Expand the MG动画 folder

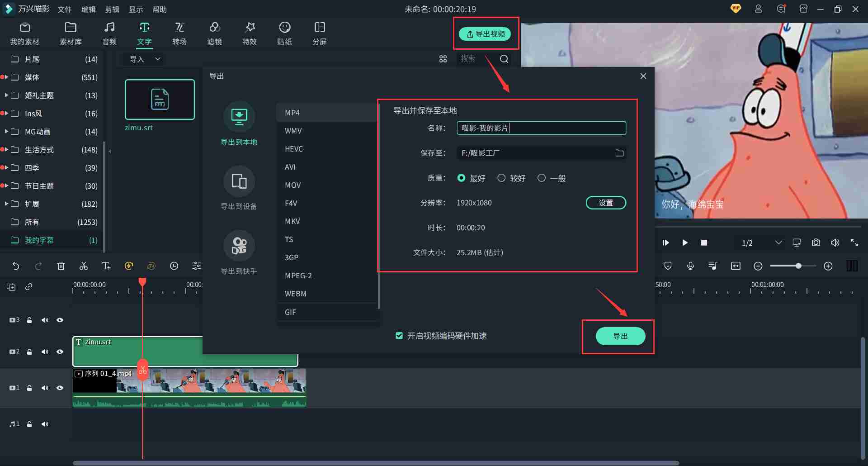click(x=6, y=131)
